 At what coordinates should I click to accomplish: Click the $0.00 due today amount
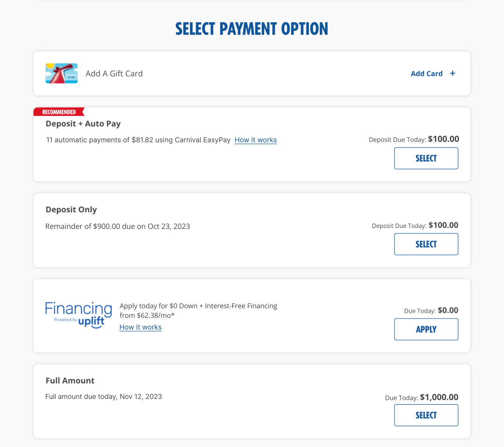point(448,310)
